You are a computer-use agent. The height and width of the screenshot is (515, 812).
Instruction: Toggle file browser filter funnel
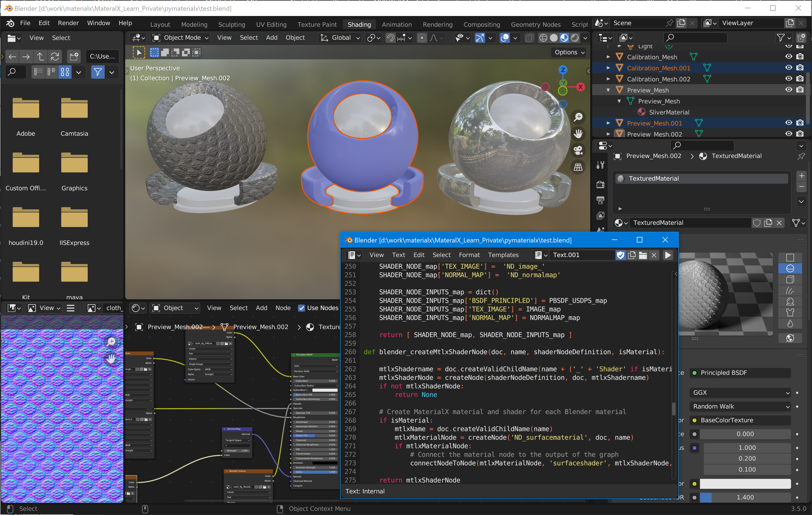click(x=97, y=72)
